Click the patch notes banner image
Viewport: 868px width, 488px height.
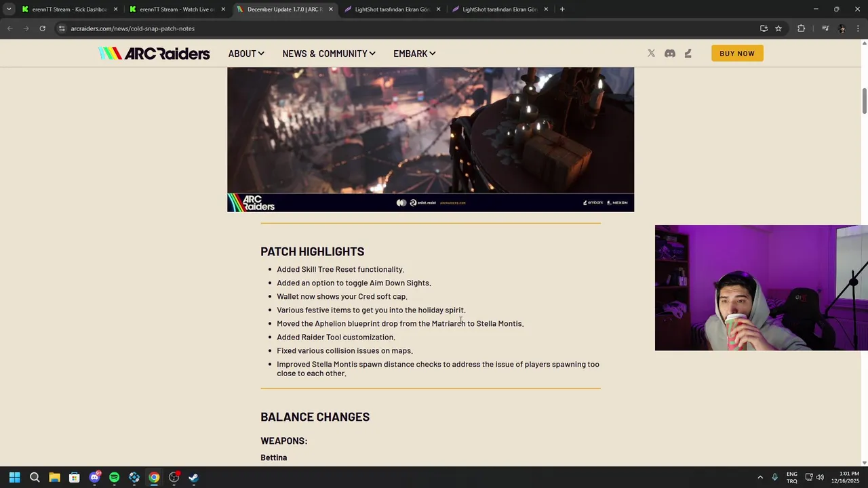click(431, 139)
